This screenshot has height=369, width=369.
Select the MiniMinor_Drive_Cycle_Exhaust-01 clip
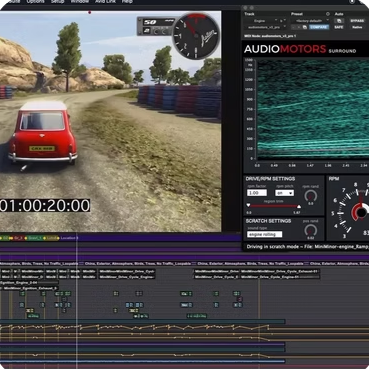tap(280, 271)
